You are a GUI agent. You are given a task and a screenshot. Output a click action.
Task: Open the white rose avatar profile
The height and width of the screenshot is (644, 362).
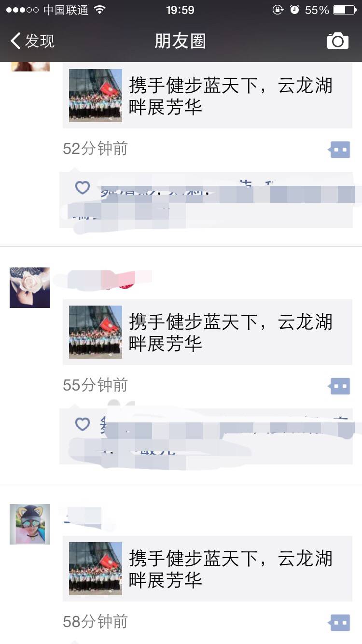click(x=30, y=288)
